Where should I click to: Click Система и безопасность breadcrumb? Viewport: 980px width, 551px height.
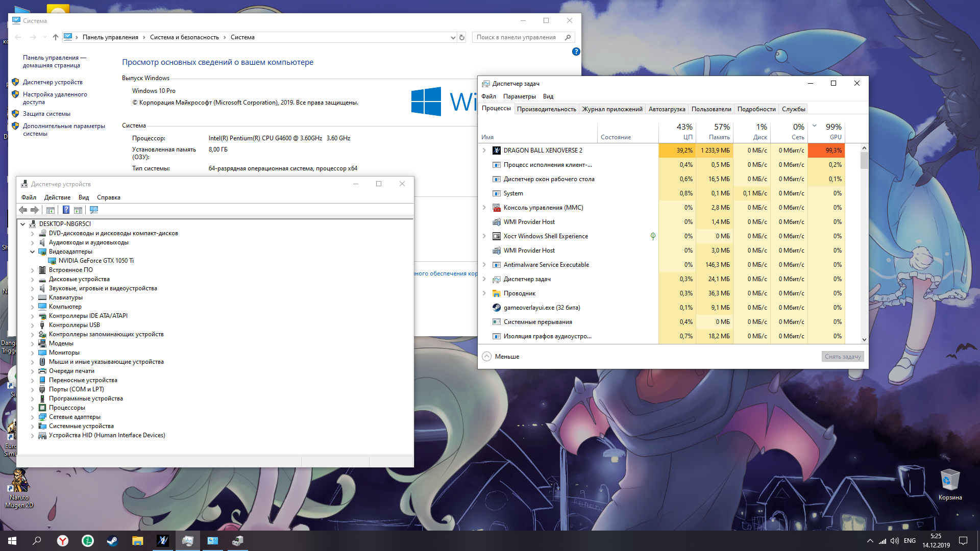point(184,37)
